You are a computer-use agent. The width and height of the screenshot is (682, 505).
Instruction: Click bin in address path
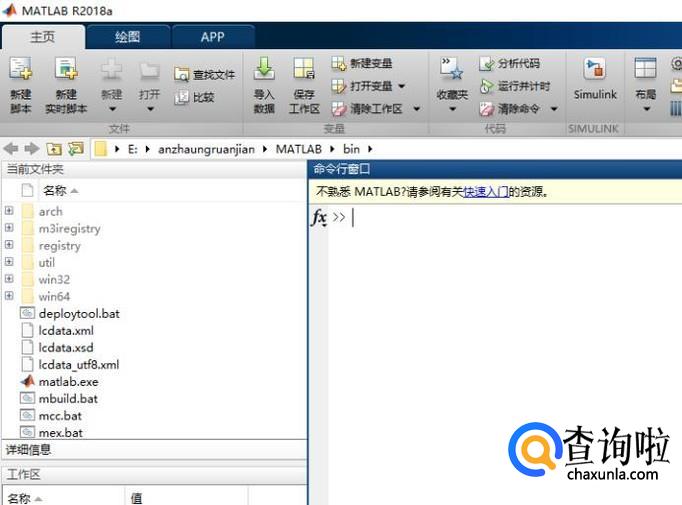coord(351,149)
